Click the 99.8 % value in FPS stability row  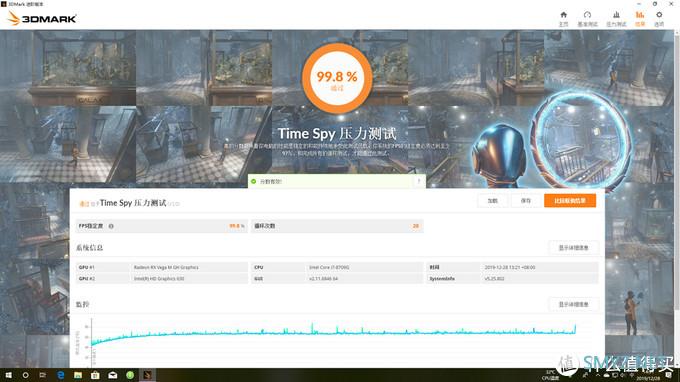237,226
